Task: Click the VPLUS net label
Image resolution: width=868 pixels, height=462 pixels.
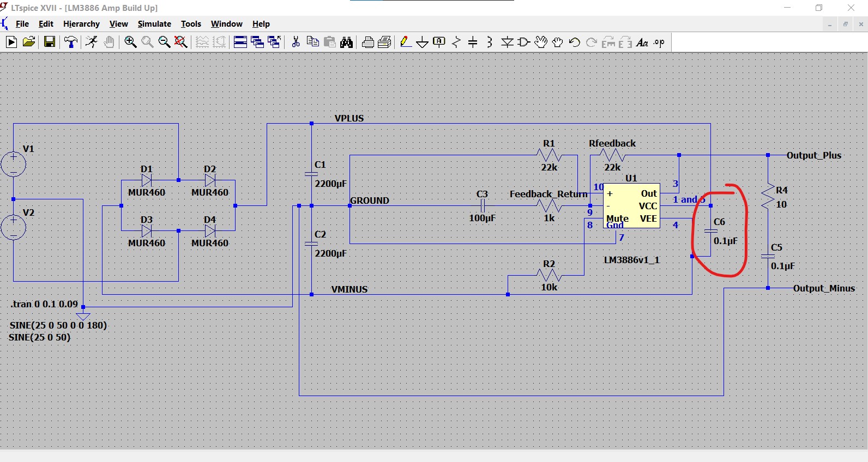Action: click(x=349, y=118)
